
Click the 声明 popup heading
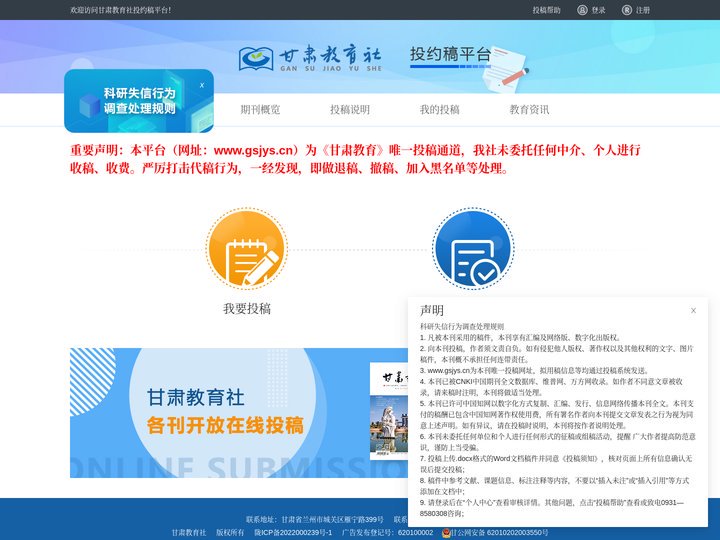tap(432, 310)
